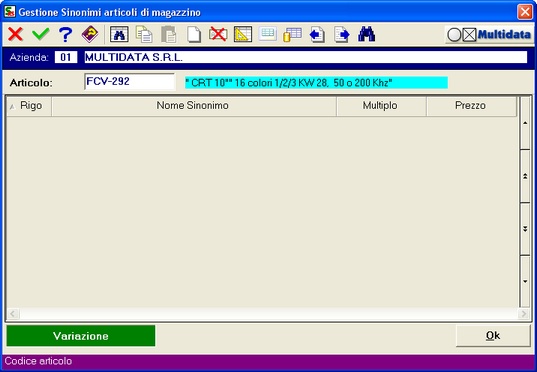Click the Ok button

pyautogui.click(x=493, y=336)
